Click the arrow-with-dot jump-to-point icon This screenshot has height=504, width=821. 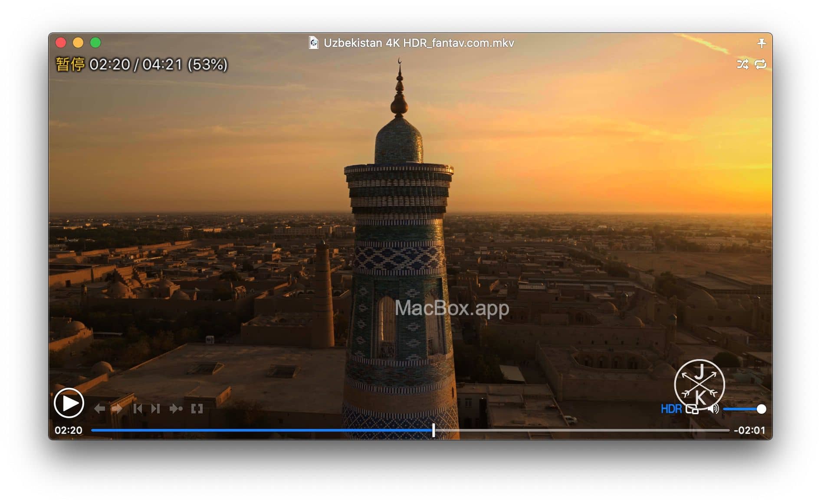pos(176,409)
